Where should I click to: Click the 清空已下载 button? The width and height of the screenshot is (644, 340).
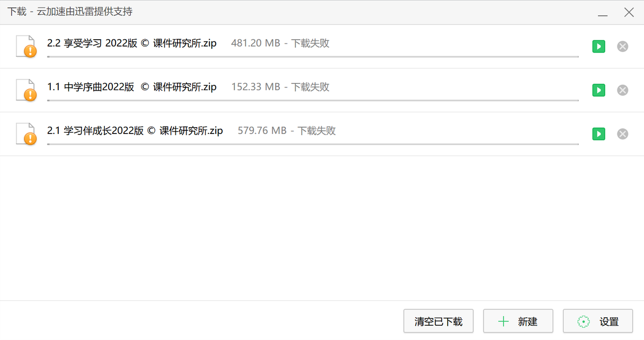(438, 321)
